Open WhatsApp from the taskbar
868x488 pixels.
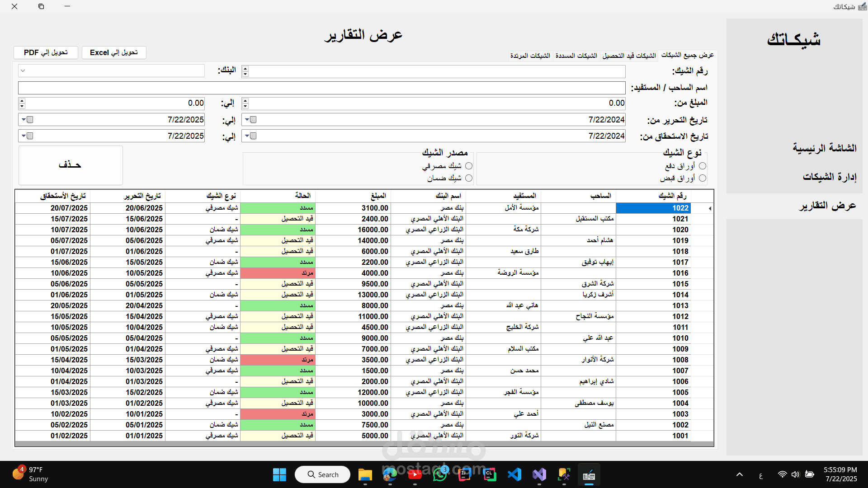pyautogui.click(x=439, y=475)
